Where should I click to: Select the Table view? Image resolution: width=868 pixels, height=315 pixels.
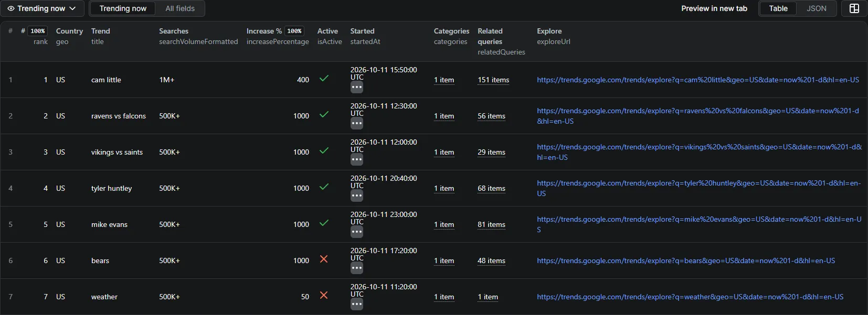[778, 8]
